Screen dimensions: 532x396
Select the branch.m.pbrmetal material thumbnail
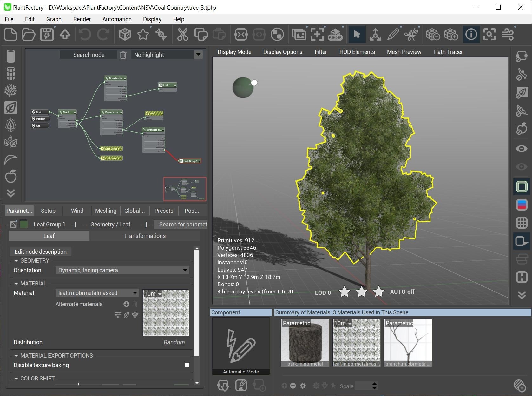click(408, 343)
